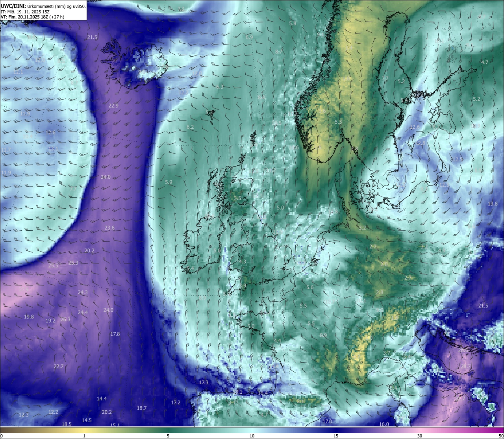
Task: Click the 14.5 precipitation value
Action: pos(87,420)
